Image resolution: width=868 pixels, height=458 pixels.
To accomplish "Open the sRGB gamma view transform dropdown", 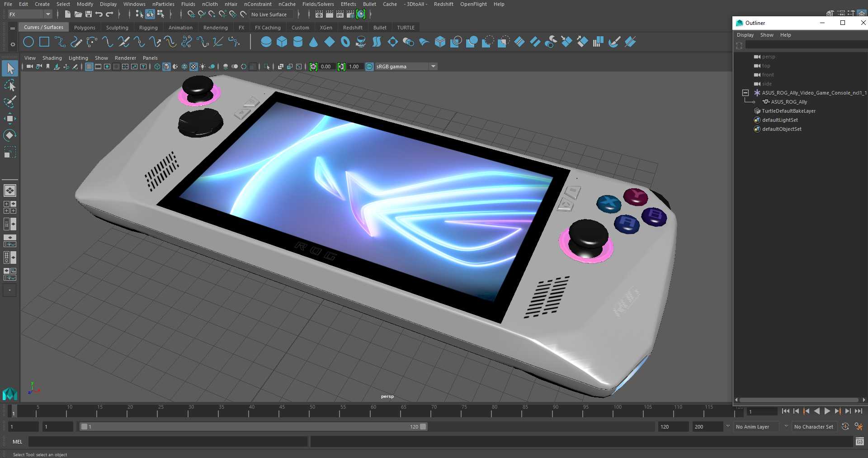I will click(406, 67).
